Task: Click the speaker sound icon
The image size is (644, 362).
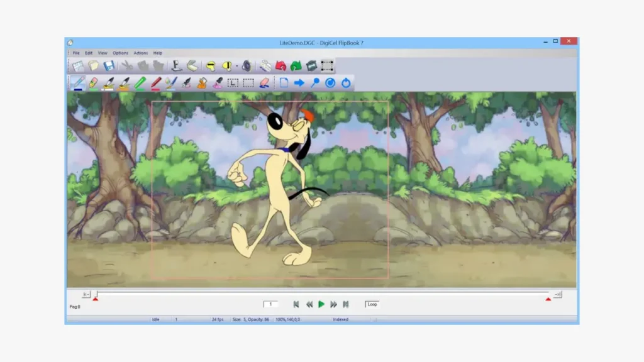Action: (x=247, y=65)
